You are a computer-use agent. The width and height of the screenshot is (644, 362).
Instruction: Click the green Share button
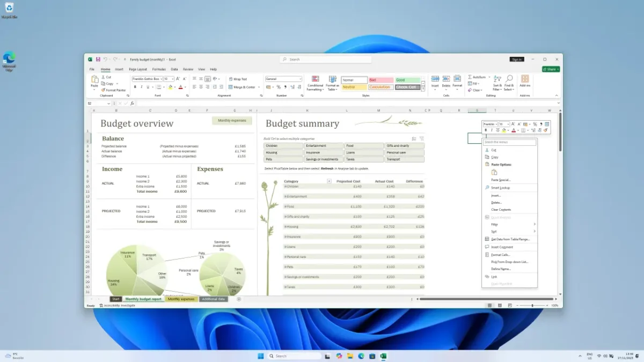pyautogui.click(x=551, y=69)
